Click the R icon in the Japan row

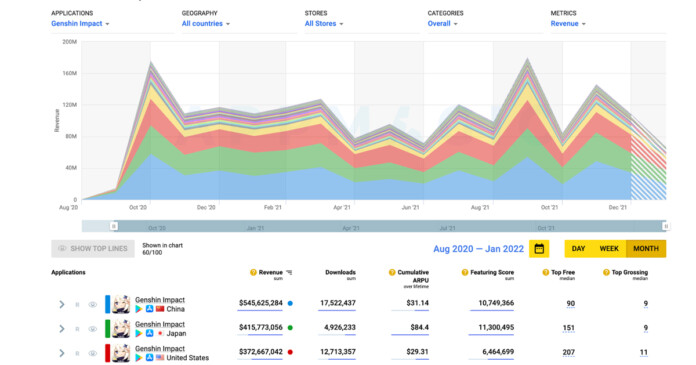[x=77, y=329]
